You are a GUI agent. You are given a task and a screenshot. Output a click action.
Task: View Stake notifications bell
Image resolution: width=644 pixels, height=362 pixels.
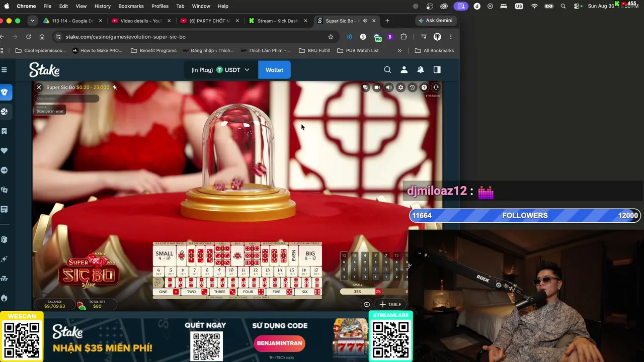click(x=421, y=70)
